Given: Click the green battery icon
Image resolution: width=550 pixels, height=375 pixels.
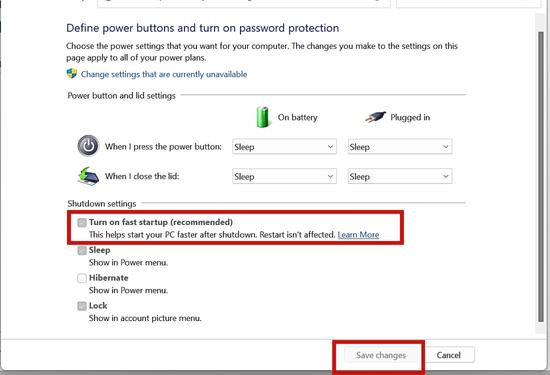Looking at the screenshot, I should (x=262, y=117).
